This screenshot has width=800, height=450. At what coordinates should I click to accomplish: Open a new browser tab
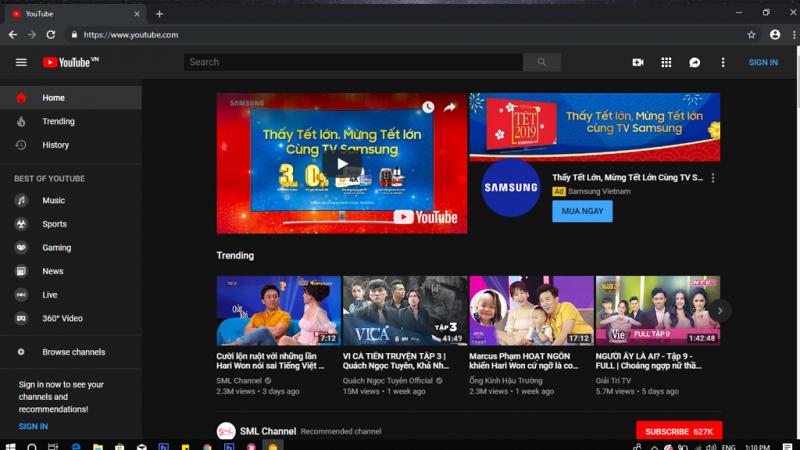(159, 14)
